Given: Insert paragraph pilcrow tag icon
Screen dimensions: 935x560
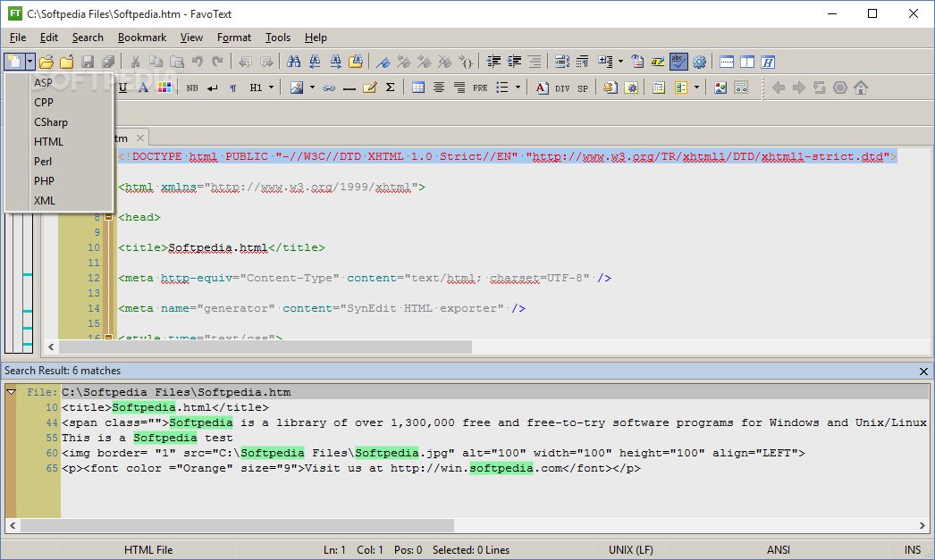Looking at the screenshot, I should coord(233,88).
